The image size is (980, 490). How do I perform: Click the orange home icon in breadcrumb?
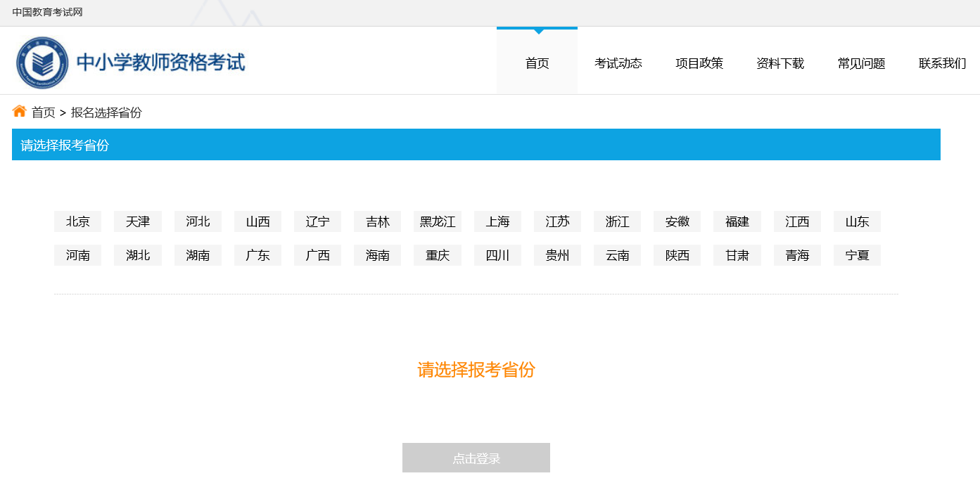(x=19, y=111)
